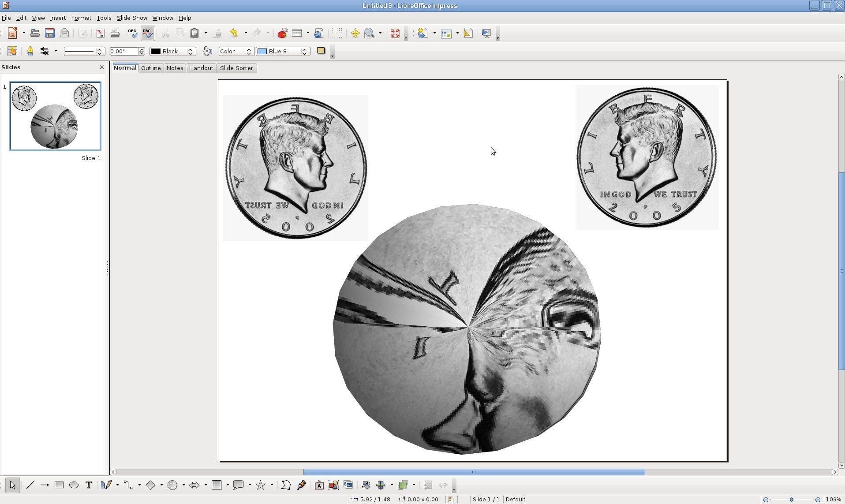The image size is (845, 504).
Task: Switch to the Outline view tab
Action: (151, 68)
